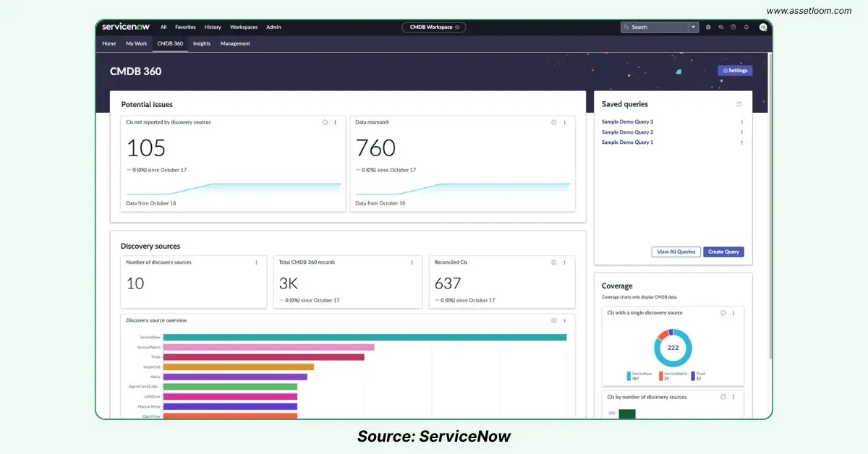Open more options on Total CMDB 360 records

(x=412, y=262)
